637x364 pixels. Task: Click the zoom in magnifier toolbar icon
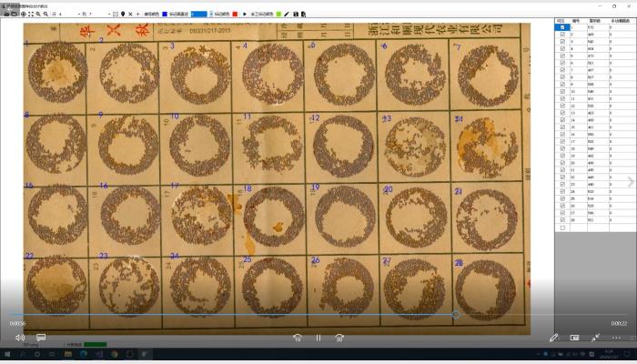click(36, 15)
